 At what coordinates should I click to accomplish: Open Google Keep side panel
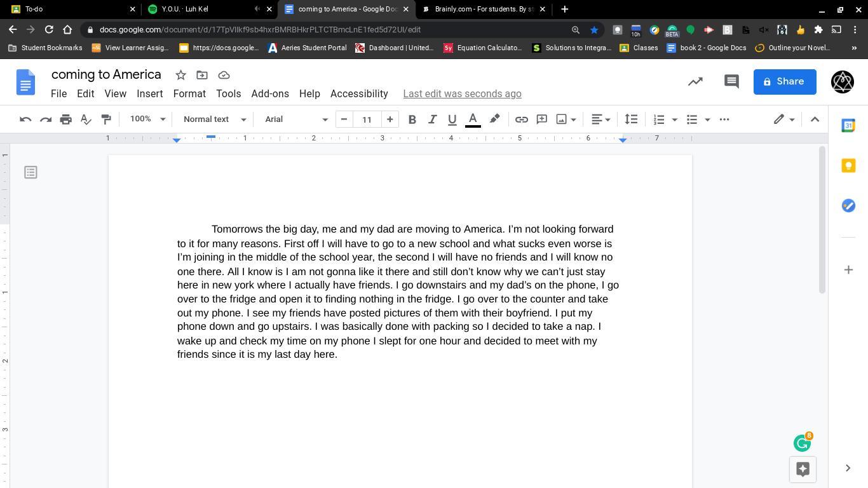coord(848,165)
